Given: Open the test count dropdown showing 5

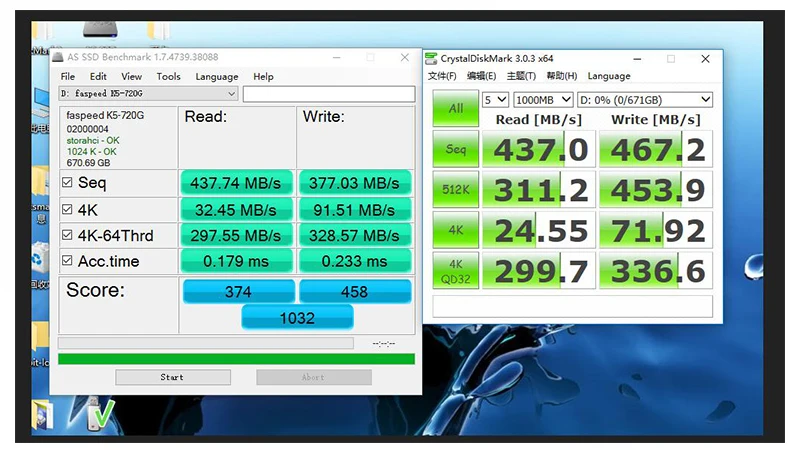Looking at the screenshot, I should click(495, 99).
